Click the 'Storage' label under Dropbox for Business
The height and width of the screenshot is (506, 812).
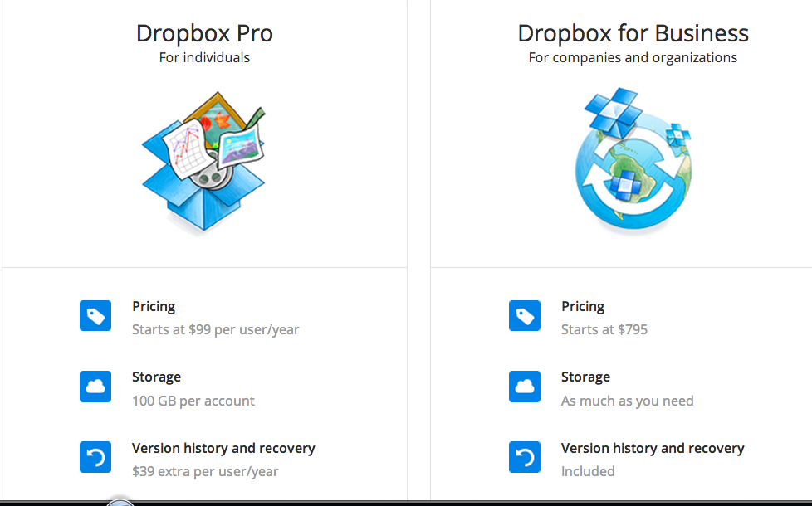[x=585, y=377]
